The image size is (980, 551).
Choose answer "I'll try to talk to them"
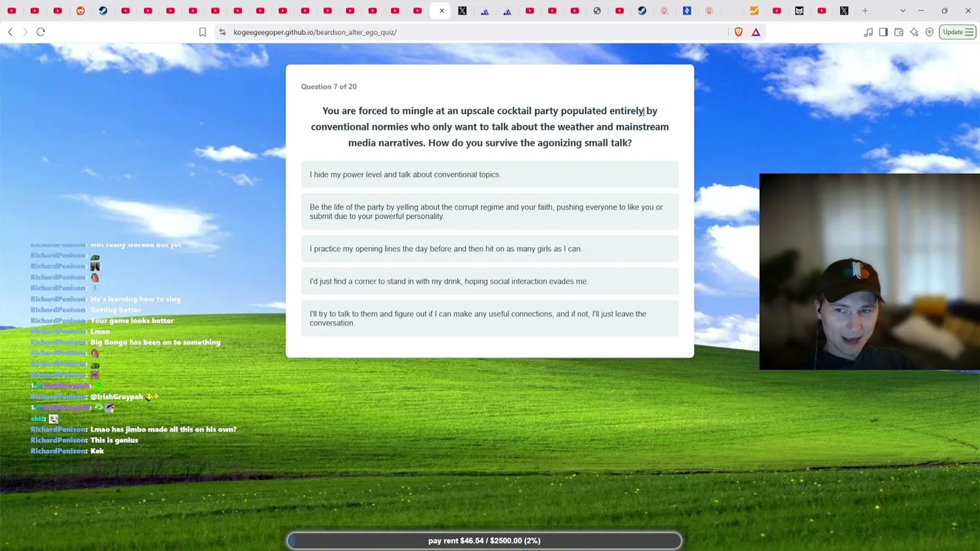[490, 318]
